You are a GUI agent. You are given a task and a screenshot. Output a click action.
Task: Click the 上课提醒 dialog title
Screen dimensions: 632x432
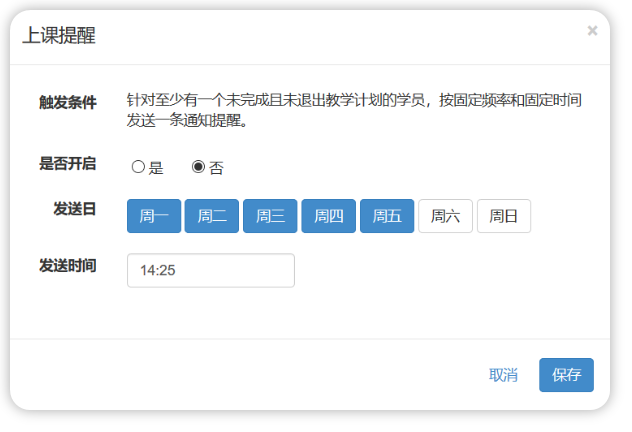[59, 36]
